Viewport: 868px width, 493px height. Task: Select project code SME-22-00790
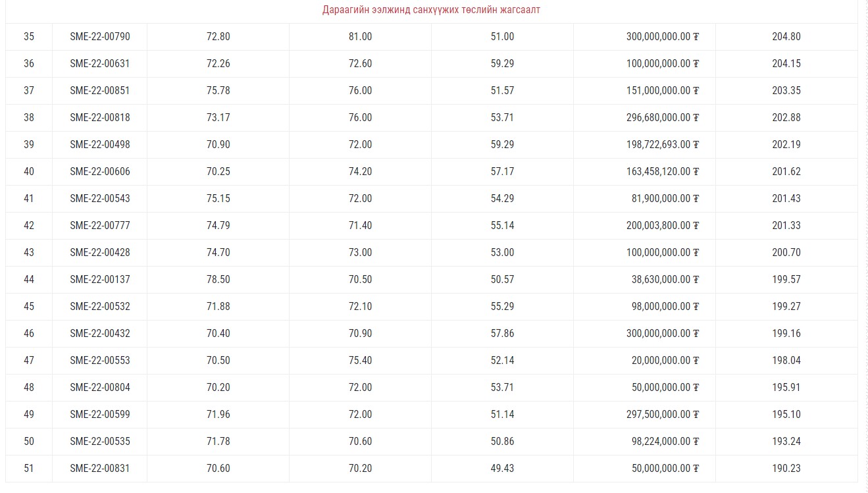click(x=100, y=37)
